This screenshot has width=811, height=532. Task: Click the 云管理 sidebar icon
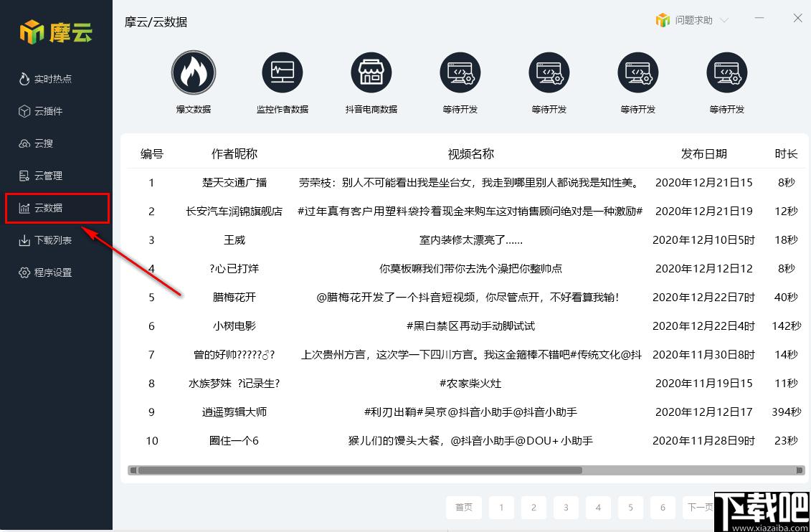click(x=24, y=176)
